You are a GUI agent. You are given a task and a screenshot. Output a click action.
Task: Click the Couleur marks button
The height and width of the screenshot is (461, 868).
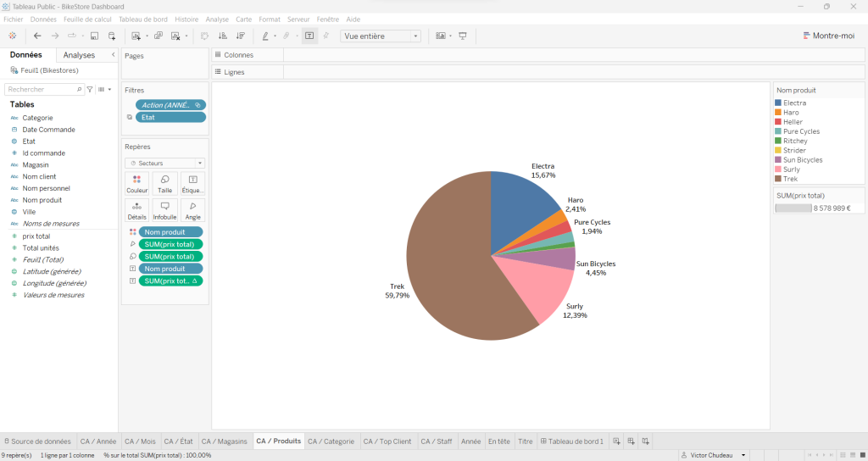click(136, 184)
